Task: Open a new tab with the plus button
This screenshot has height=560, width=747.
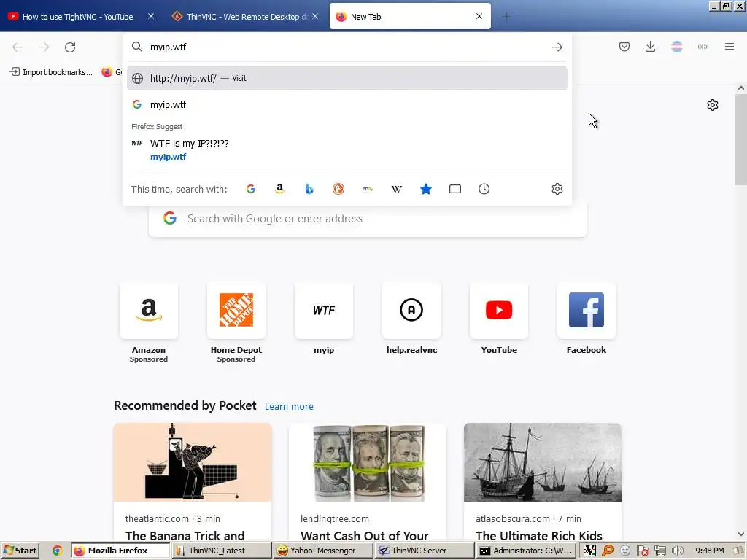Action: pos(506,17)
